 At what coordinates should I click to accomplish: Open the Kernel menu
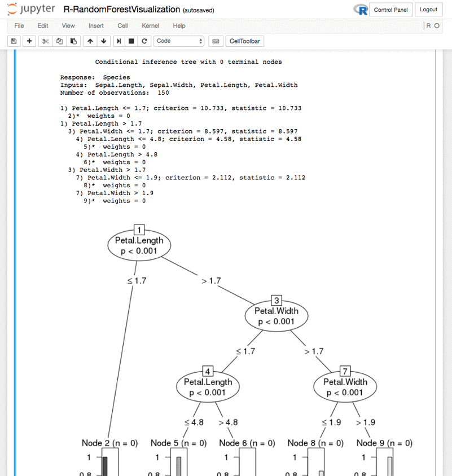(150, 25)
